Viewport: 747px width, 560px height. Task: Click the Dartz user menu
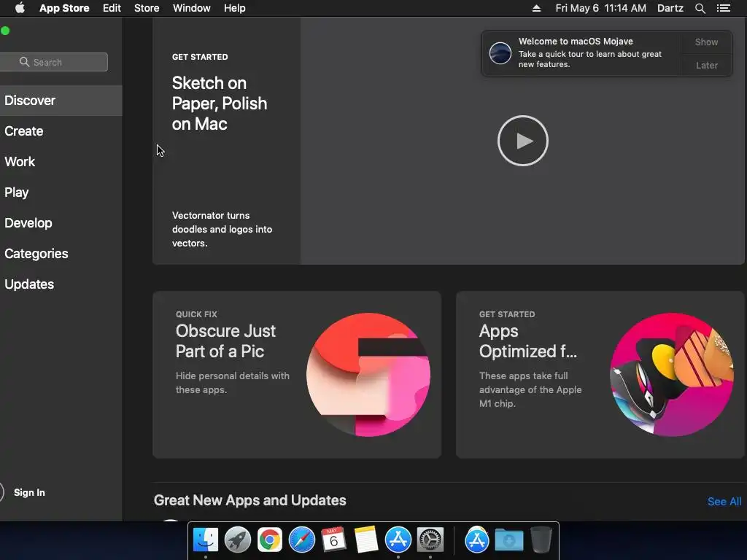[670, 8]
